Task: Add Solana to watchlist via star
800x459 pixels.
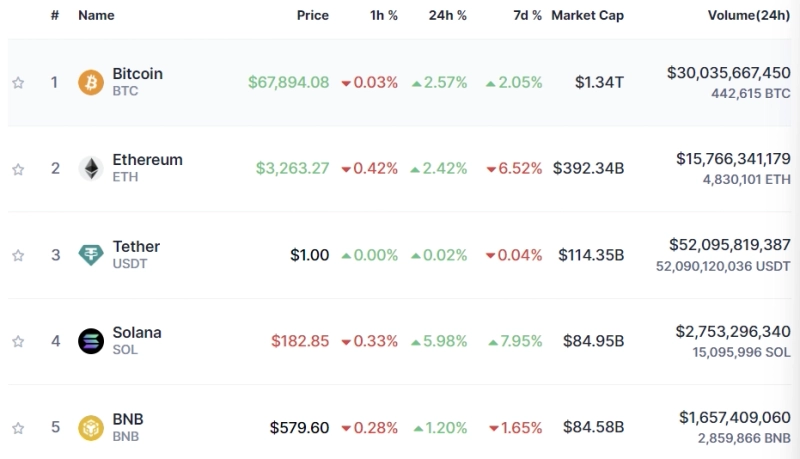Action: [18, 342]
